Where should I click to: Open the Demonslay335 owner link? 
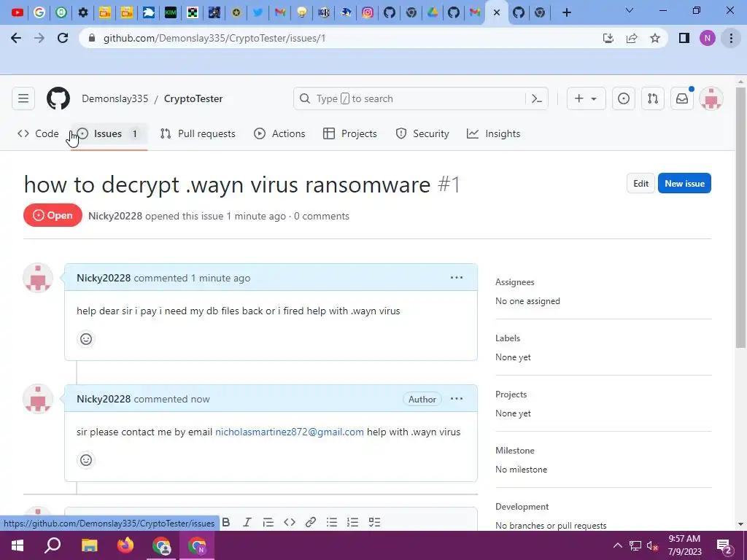(115, 98)
